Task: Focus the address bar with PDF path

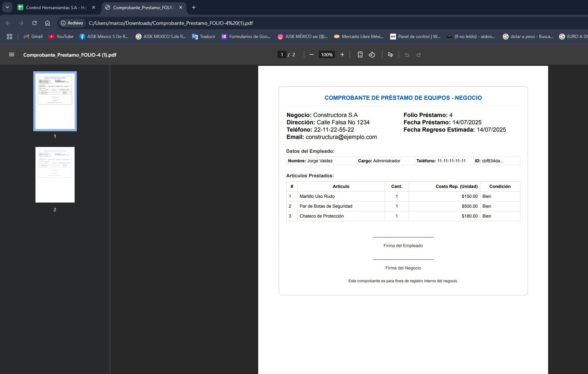Action: [171, 23]
